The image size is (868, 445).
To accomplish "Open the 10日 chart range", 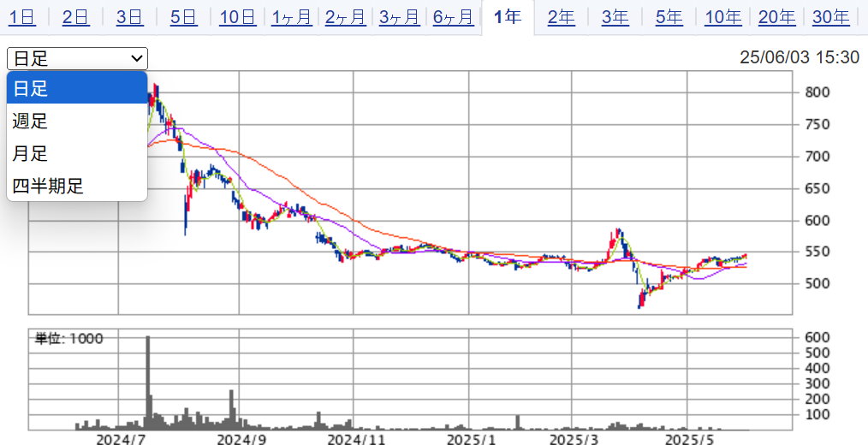I will (237, 17).
